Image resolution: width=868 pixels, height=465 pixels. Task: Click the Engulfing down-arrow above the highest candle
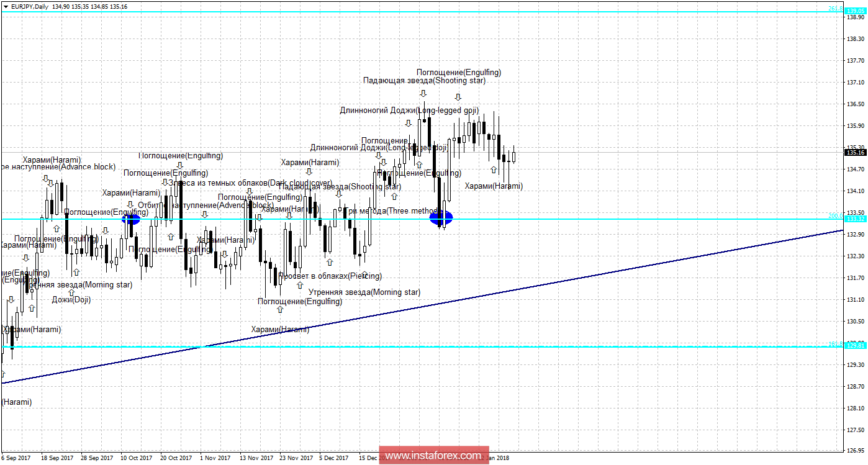pos(458,97)
